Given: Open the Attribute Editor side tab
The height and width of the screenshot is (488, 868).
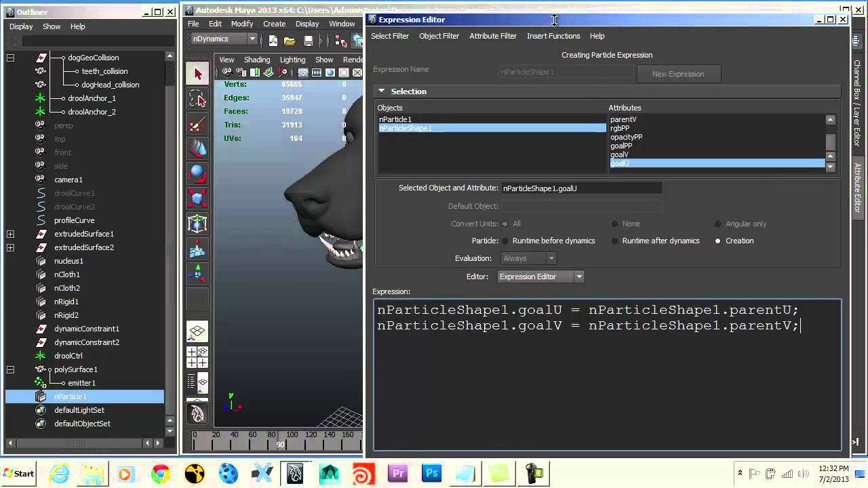Looking at the screenshot, I should point(857,188).
